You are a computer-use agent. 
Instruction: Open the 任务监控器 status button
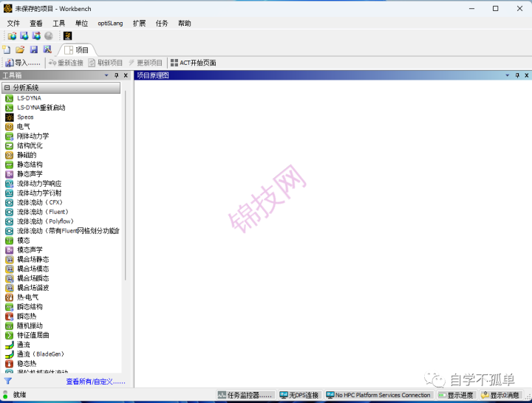[x=245, y=395]
